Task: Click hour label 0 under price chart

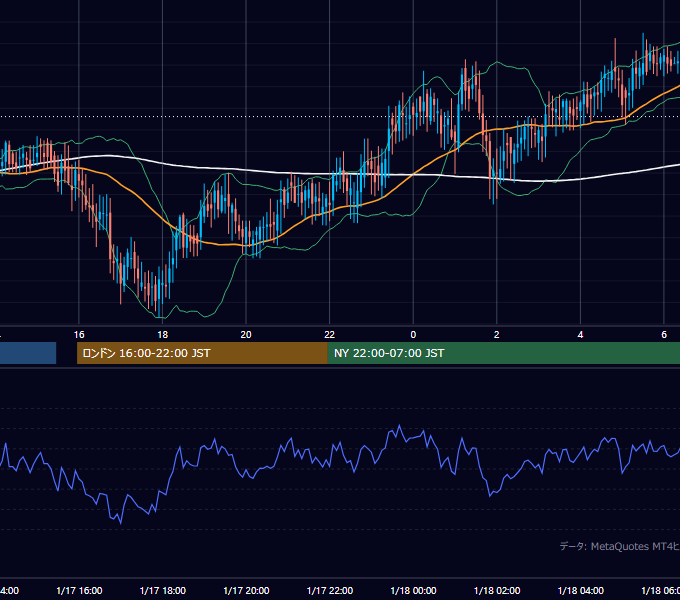Action: [413, 335]
